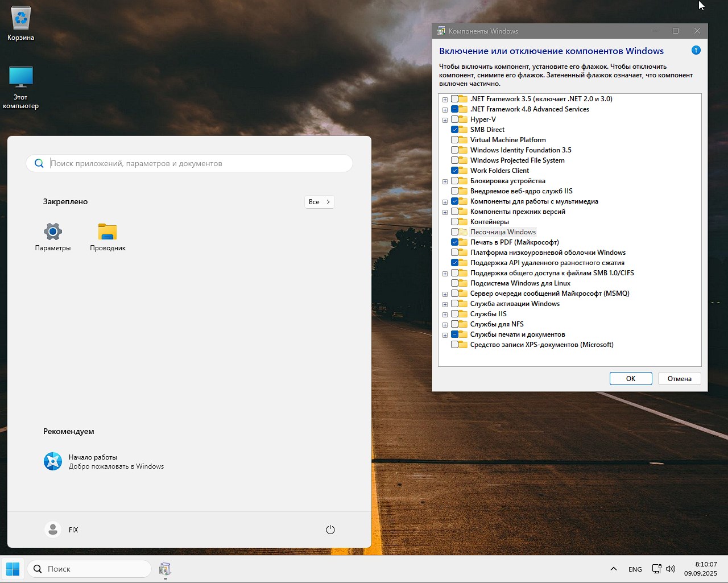The height and width of the screenshot is (583, 728).
Task: Select Песочница Windows tree item
Action: tap(503, 232)
